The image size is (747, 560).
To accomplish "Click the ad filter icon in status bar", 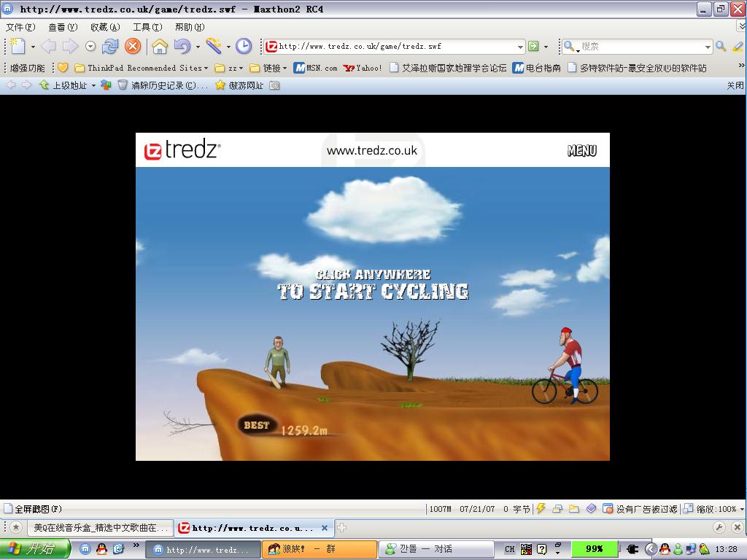I will click(608, 508).
